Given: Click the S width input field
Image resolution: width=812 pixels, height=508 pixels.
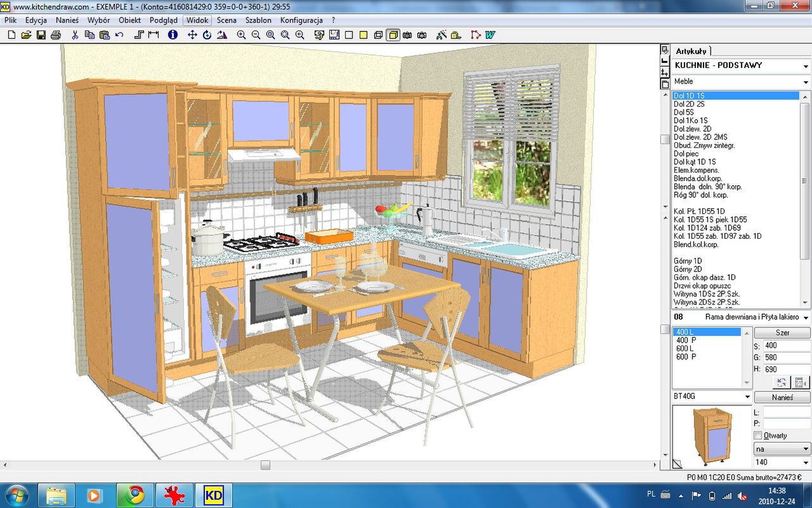Looking at the screenshot, I should point(785,346).
